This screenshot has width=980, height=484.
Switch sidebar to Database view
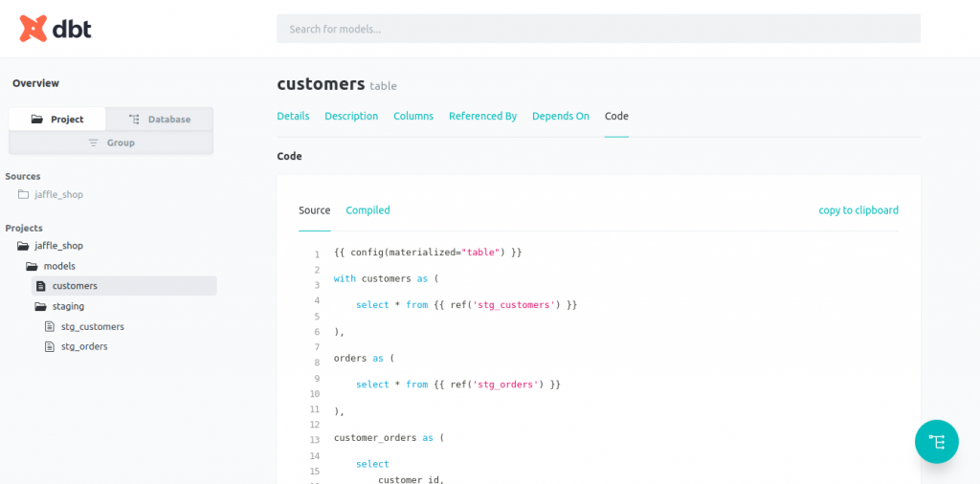160,119
